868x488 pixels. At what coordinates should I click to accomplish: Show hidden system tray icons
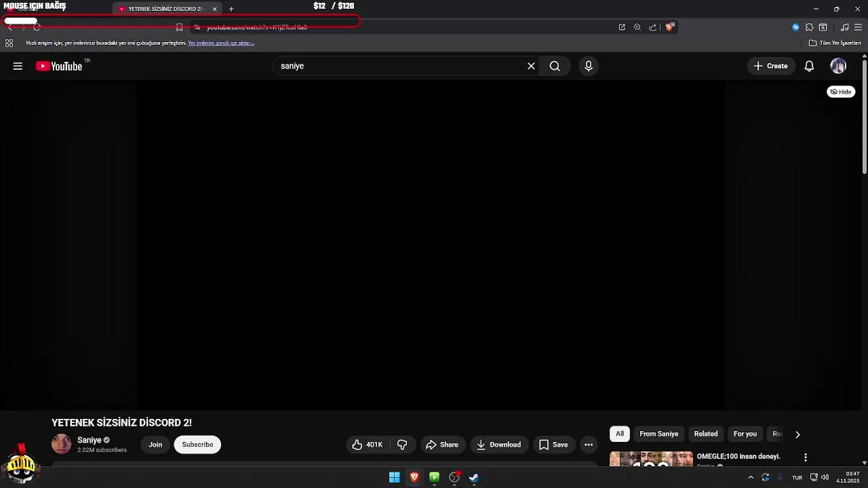pos(751,477)
